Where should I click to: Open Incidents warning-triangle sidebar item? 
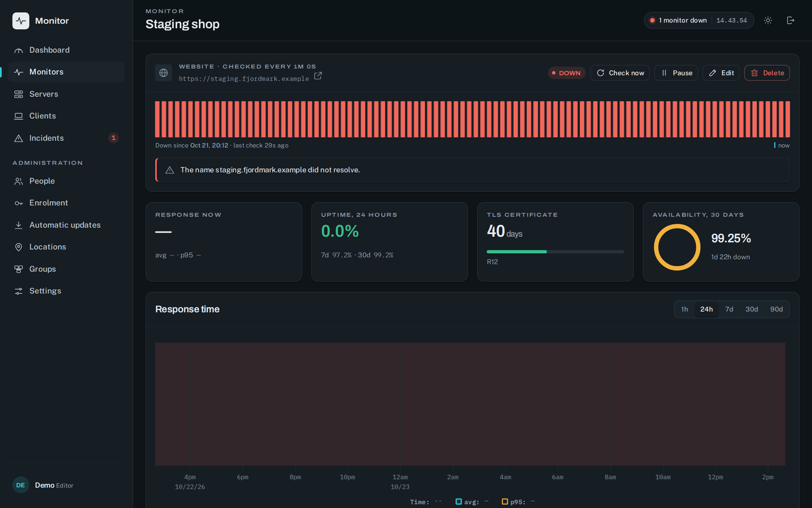click(66, 138)
